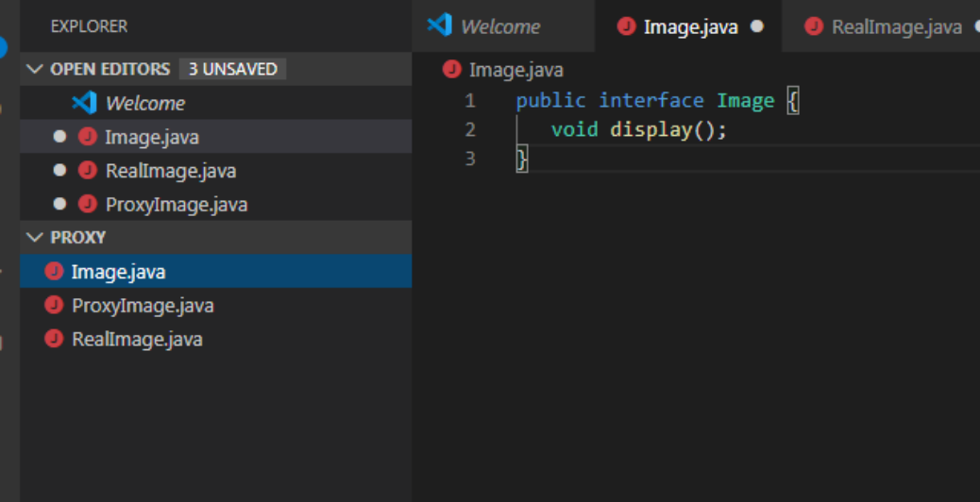
Task: Click the VS Code icon beside Welcome in Open Editors
Action: pos(85,103)
